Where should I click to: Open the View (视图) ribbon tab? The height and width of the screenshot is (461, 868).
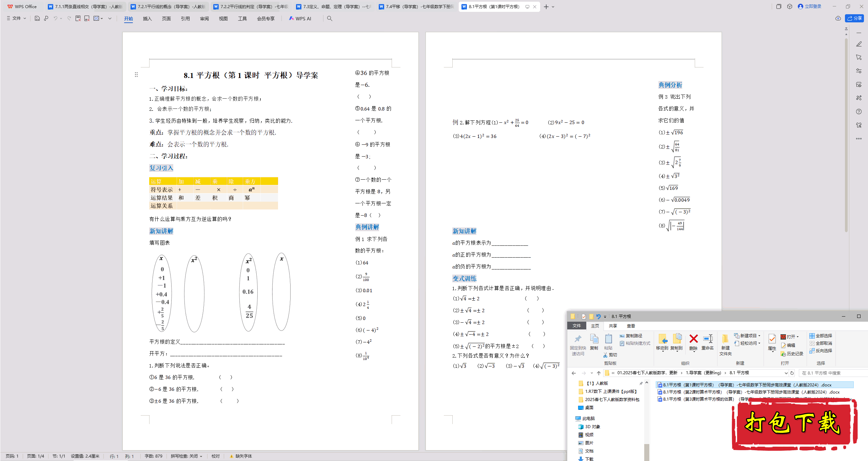(223, 19)
